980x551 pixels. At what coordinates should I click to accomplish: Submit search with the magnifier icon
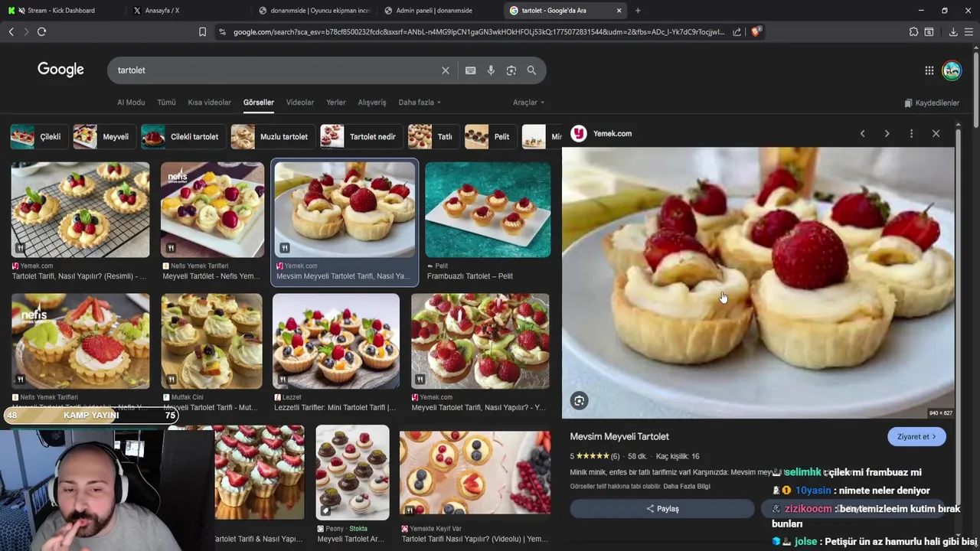tap(531, 70)
